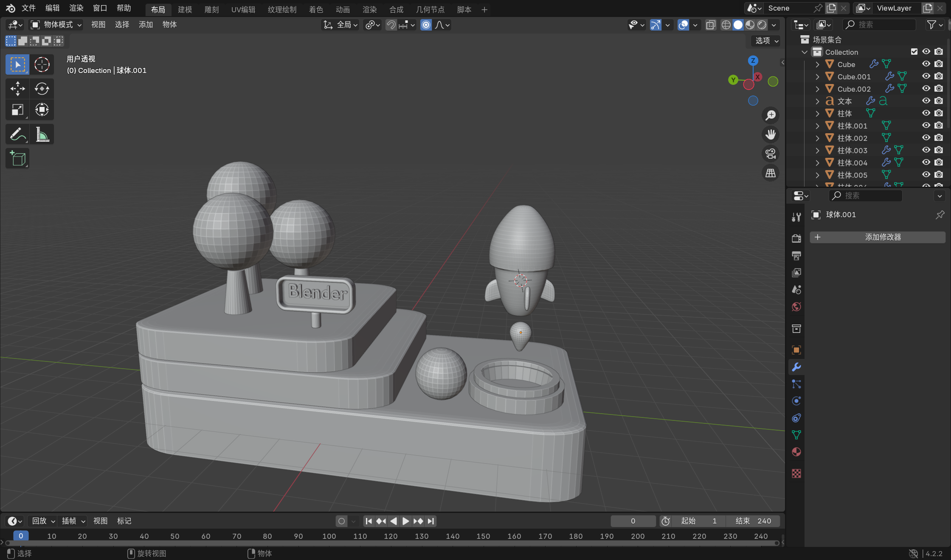Viewport: 951px width, 560px height.
Task: Open the Material properties tab
Action: (x=796, y=452)
